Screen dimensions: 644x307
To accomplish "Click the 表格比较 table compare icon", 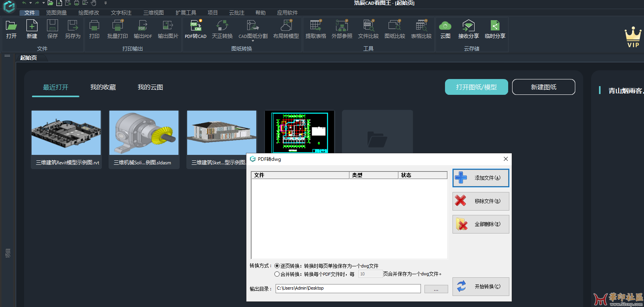I will tap(421, 30).
